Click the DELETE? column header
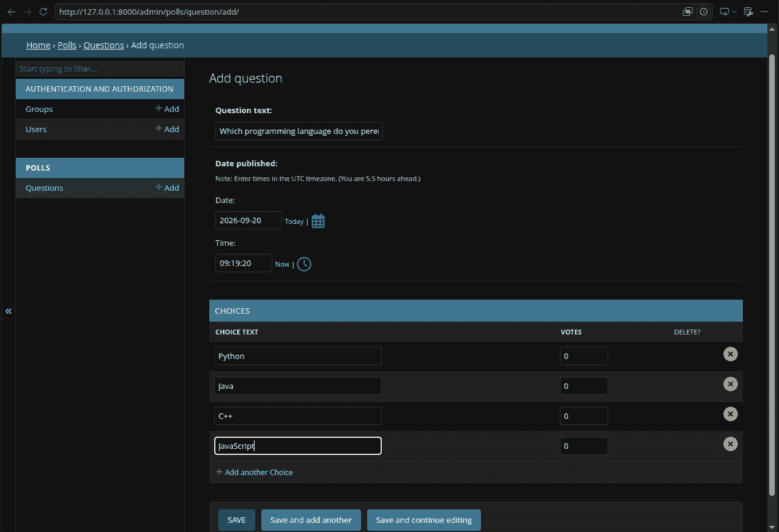 687,332
